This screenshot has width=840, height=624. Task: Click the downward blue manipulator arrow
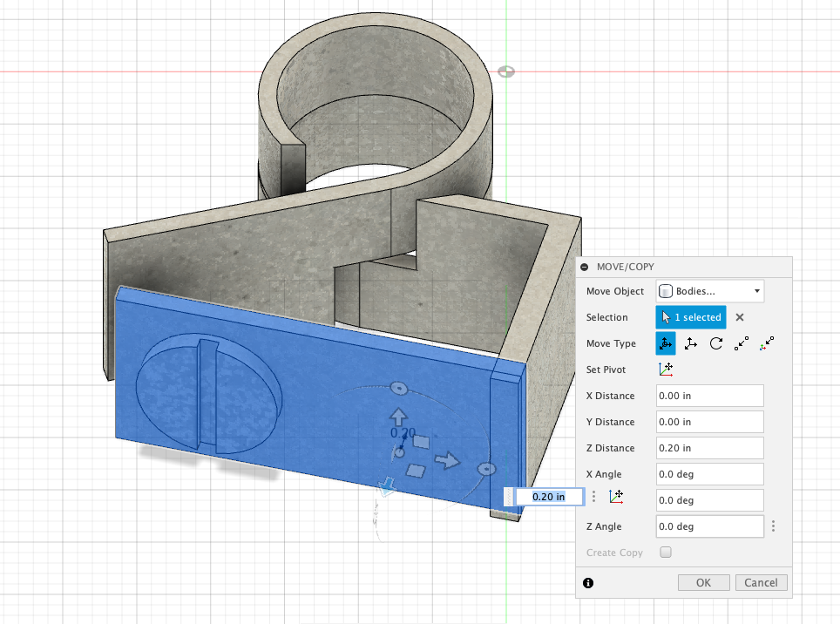click(386, 486)
